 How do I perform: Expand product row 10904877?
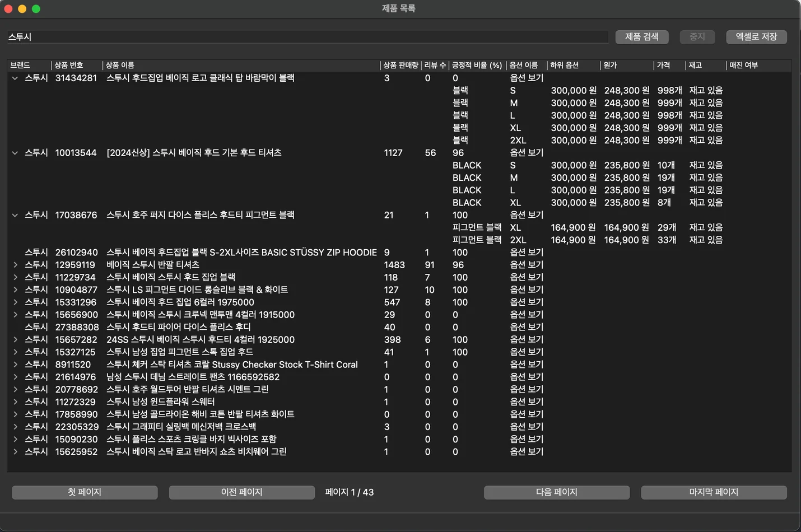(15, 290)
